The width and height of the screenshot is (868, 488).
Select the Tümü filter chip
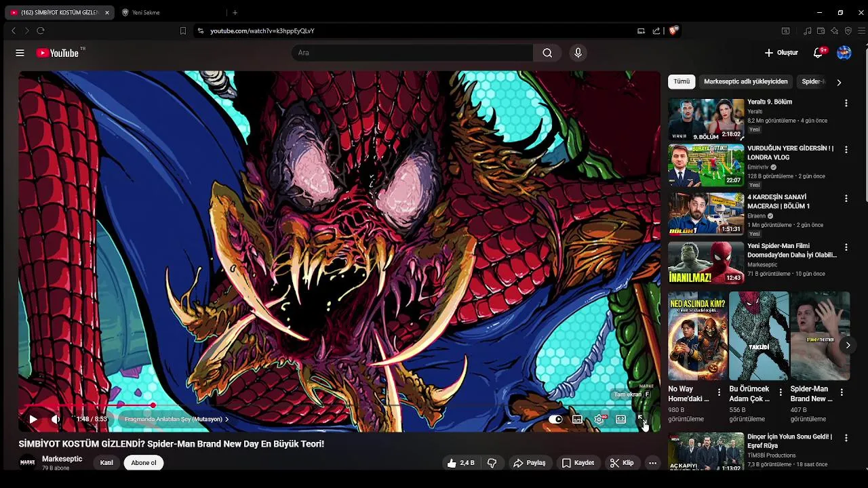(682, 81)
